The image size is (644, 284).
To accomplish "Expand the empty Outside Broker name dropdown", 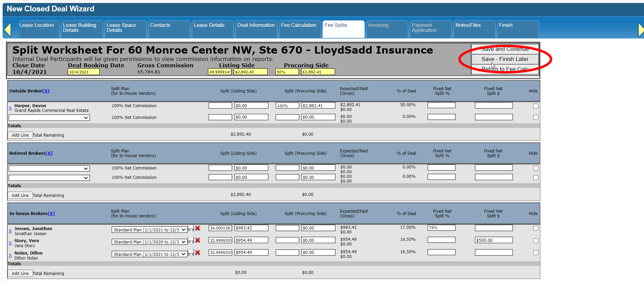I will pyautogui.click(x=49, y=118).
